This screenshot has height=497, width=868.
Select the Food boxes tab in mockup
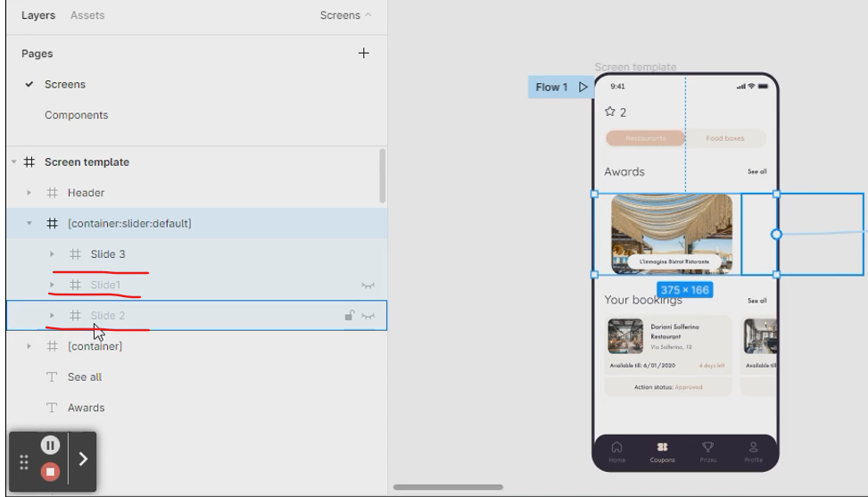click(x=725, y=138)
